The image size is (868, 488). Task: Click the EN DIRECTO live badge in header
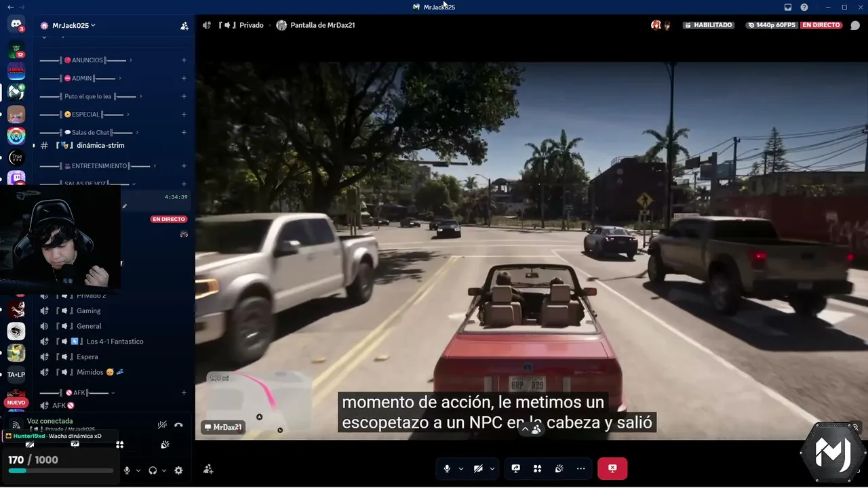point(821,25)
